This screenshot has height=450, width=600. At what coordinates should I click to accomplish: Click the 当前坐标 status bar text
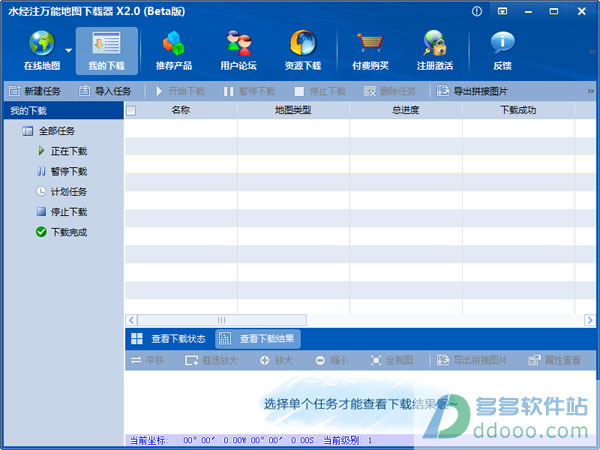tap(148, 440)
